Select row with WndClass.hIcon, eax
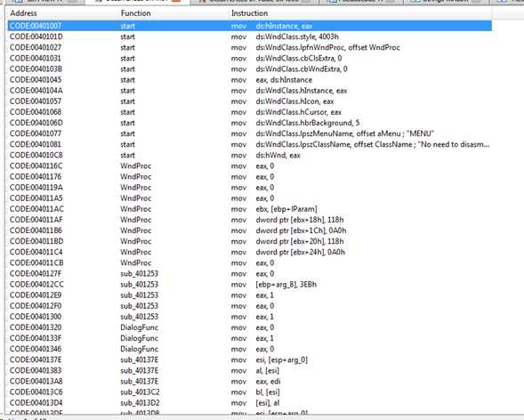524x420 pixels. [x=249, y=101]
